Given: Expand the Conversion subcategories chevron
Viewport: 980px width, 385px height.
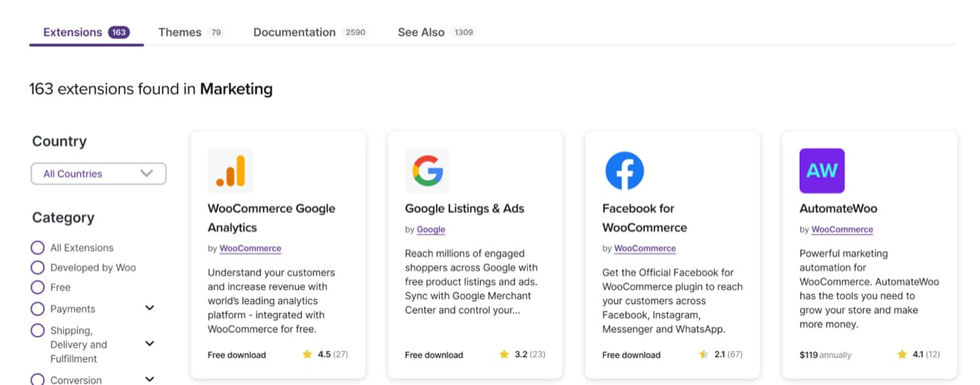Looking at the screenshot, I should [x=149, y=379].
